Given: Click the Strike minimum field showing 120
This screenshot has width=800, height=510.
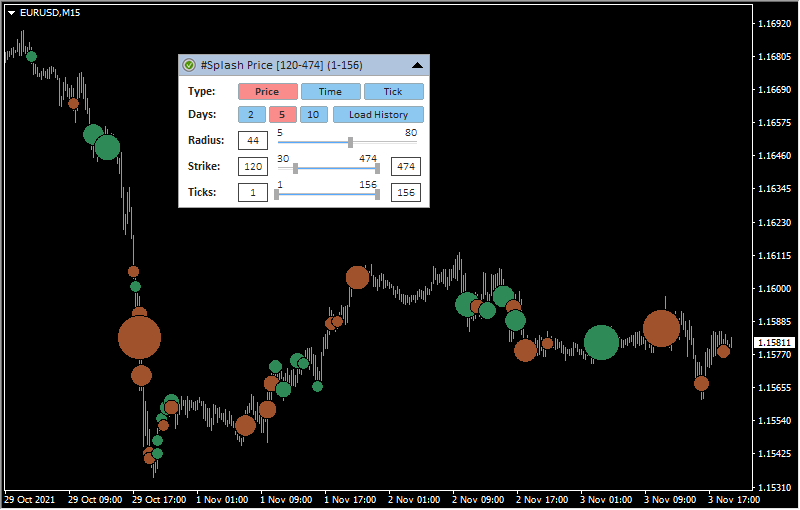Looking at the screenshot, I should (x=253, y=167).
